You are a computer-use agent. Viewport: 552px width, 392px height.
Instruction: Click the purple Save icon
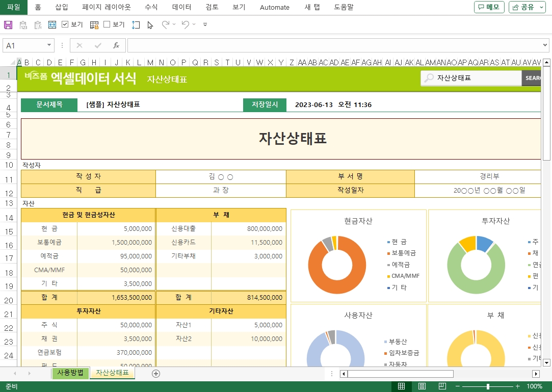(8, 24)
